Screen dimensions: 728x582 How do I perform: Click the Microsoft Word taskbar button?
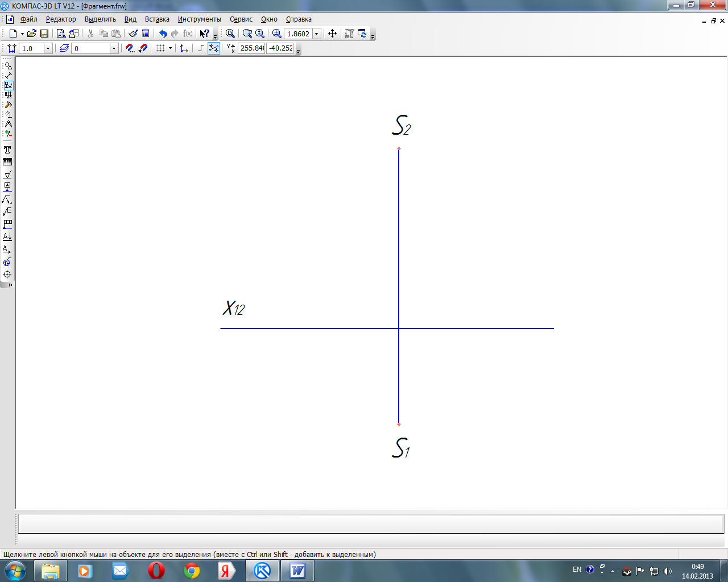pyautogui.click(x=297, y=571)
